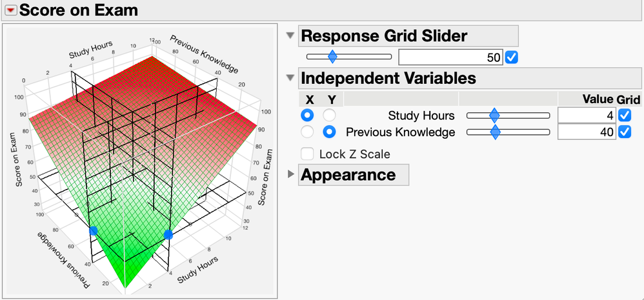Open the red triangle menu beside Score on Exam
Screen dimensions: 644x300
click(10, 10)
